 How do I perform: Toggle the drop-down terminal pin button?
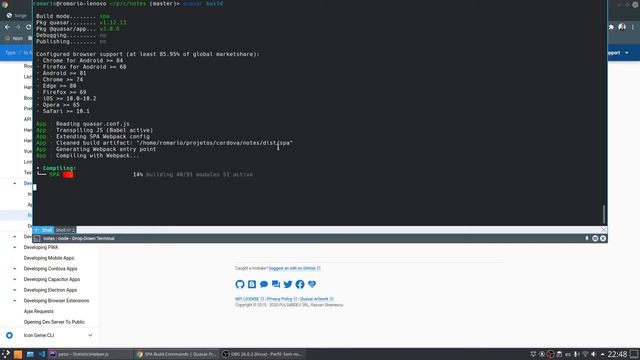[587, 238]
